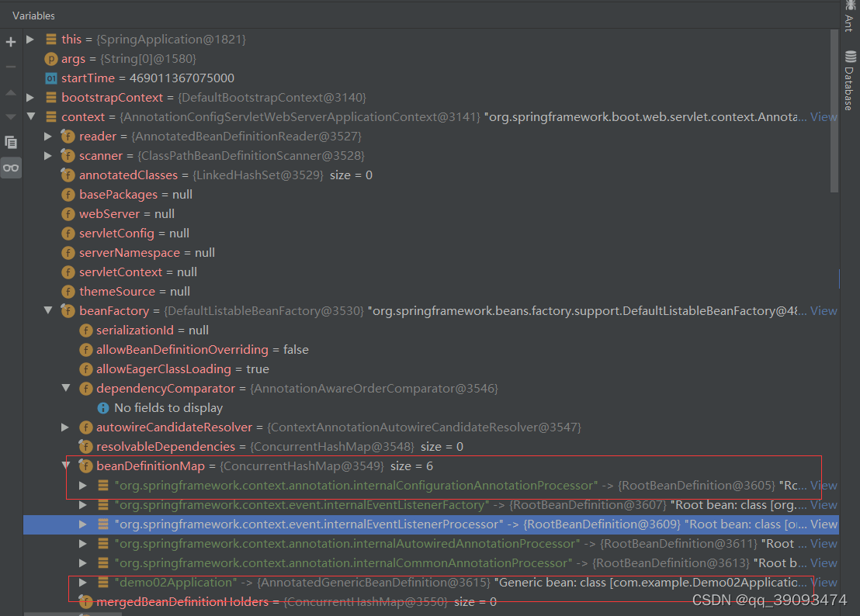Viewport: 860px width, 616px height.
Task: Toggle the show watches glasses icon
Action: click(x=11, y=168)
